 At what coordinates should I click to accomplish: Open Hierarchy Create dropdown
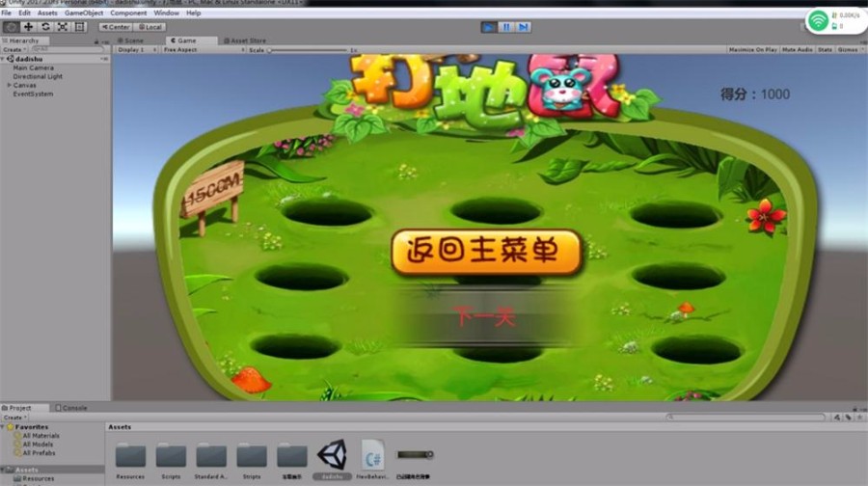pos(14,49)
